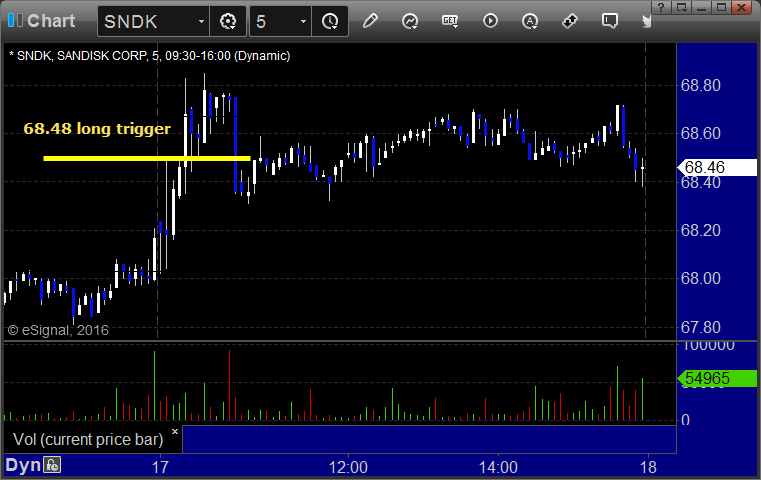This screenshot has height=480, width=761.
Task: Select the yellow 68.48 trigger line
Action: tap(147, 158)
